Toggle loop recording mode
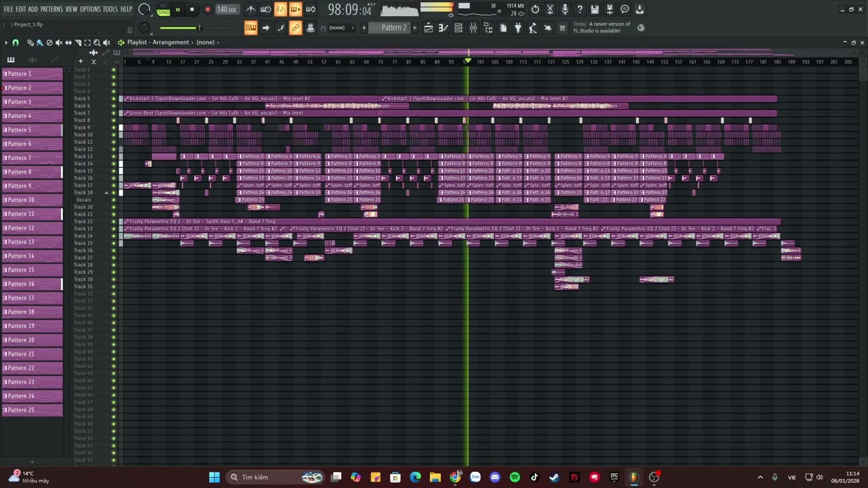The image size is (868, 488). [311, 9]
